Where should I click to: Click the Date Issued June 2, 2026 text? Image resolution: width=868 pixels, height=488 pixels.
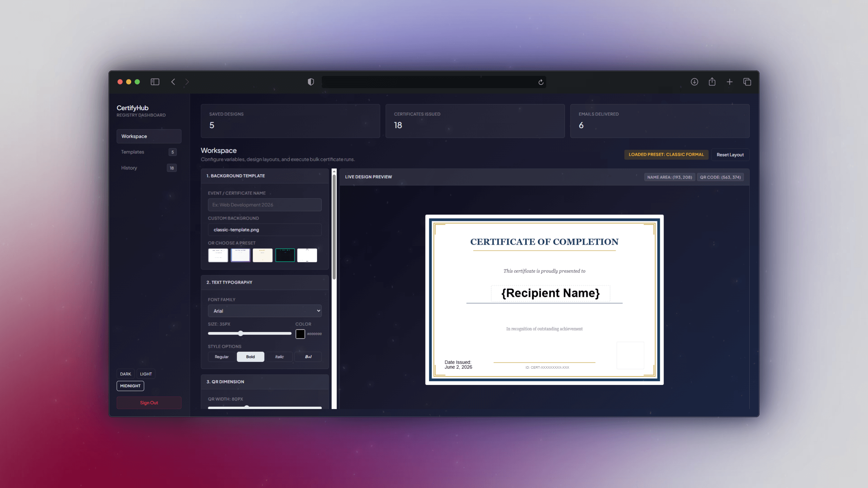458,365
